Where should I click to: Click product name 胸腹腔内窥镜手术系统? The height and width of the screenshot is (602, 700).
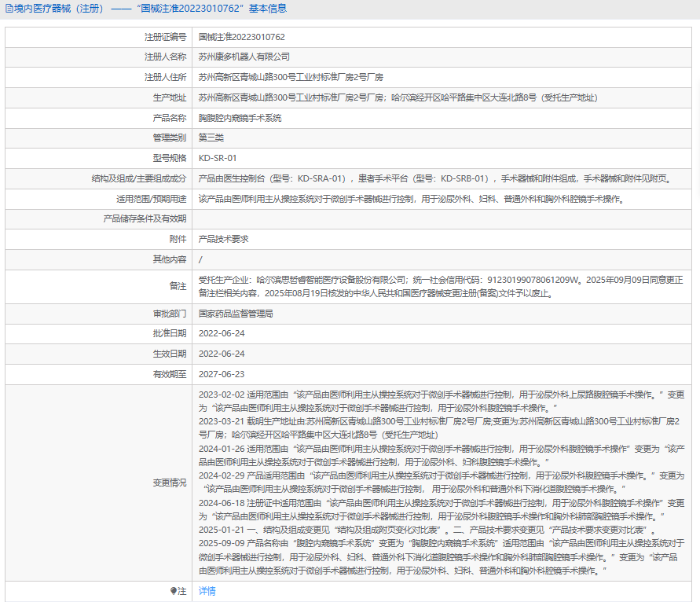[x=240, y=118]
